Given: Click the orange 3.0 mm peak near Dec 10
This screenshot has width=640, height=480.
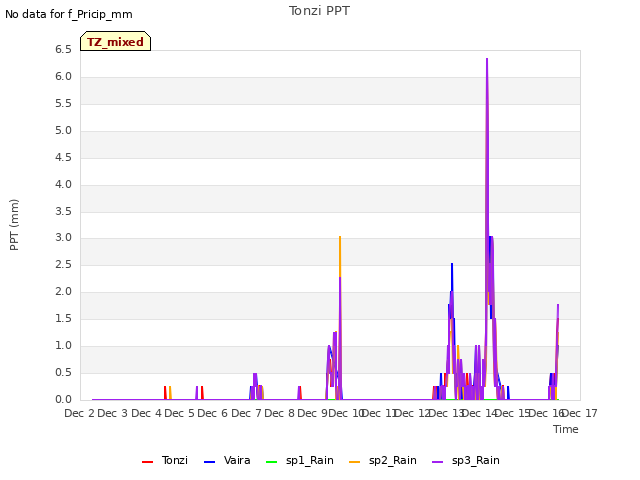Looking at the screenshot, I should coord(340,238).
